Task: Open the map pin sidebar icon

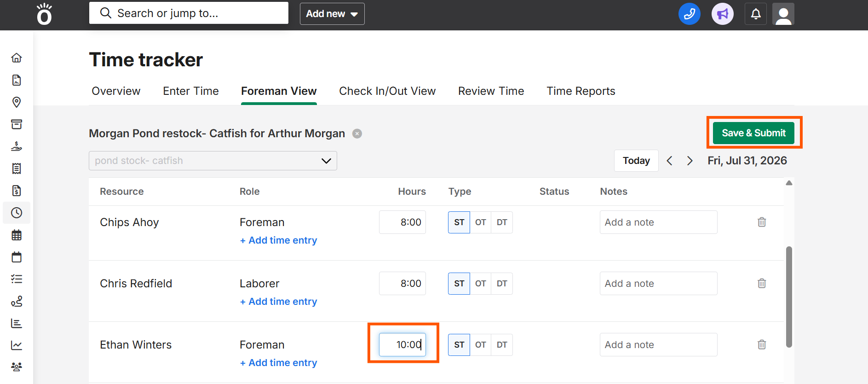Action: click(17, 102)
